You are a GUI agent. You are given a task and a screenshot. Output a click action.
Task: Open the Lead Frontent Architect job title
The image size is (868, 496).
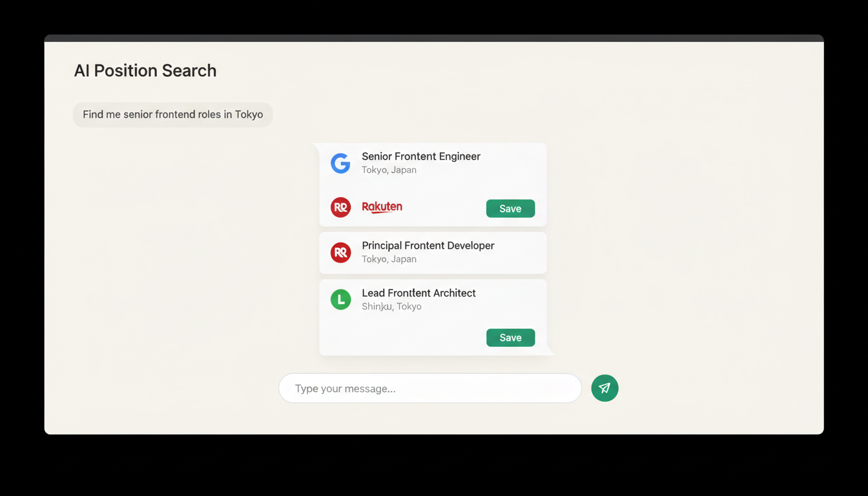[418, 293]
